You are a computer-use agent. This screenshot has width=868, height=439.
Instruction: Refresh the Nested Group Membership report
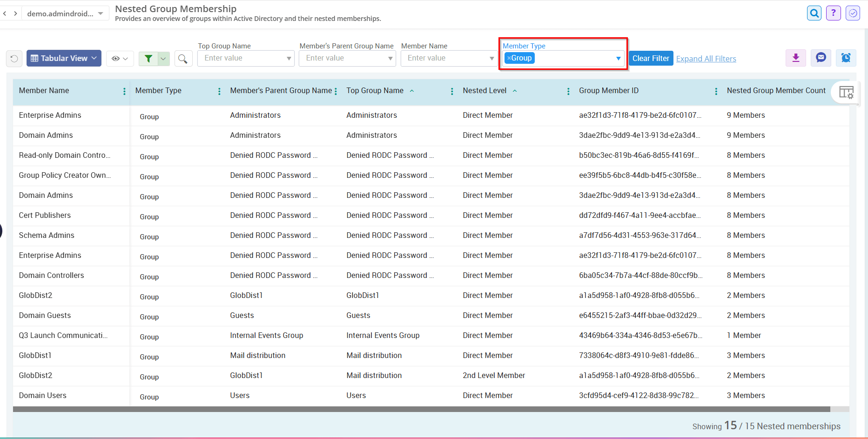(14, 58)
